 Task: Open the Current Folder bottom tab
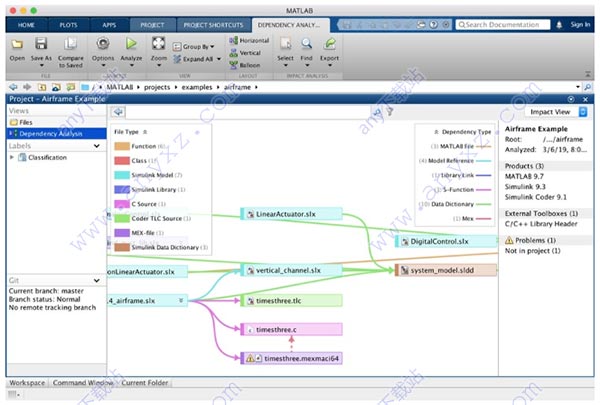[145, 383]
